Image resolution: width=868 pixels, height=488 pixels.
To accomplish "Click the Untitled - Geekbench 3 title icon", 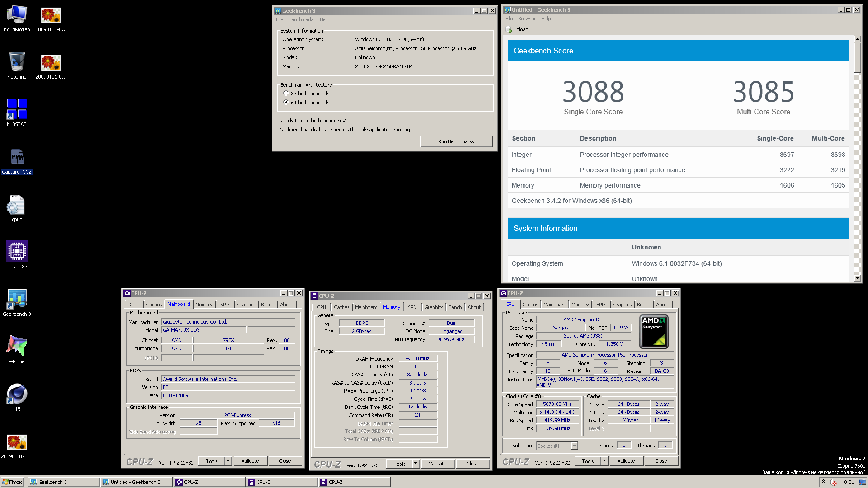I will (508, 9).
